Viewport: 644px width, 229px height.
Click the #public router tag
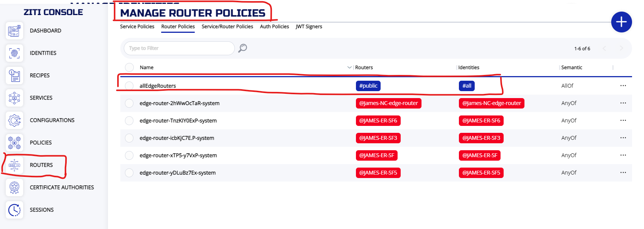tap(368, 86)
